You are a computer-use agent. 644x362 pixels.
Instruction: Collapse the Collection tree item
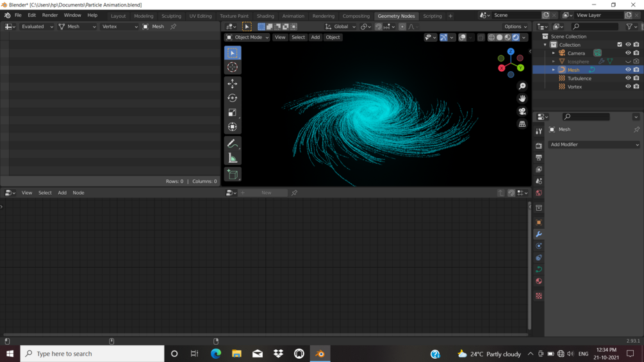tap(545, 45)
